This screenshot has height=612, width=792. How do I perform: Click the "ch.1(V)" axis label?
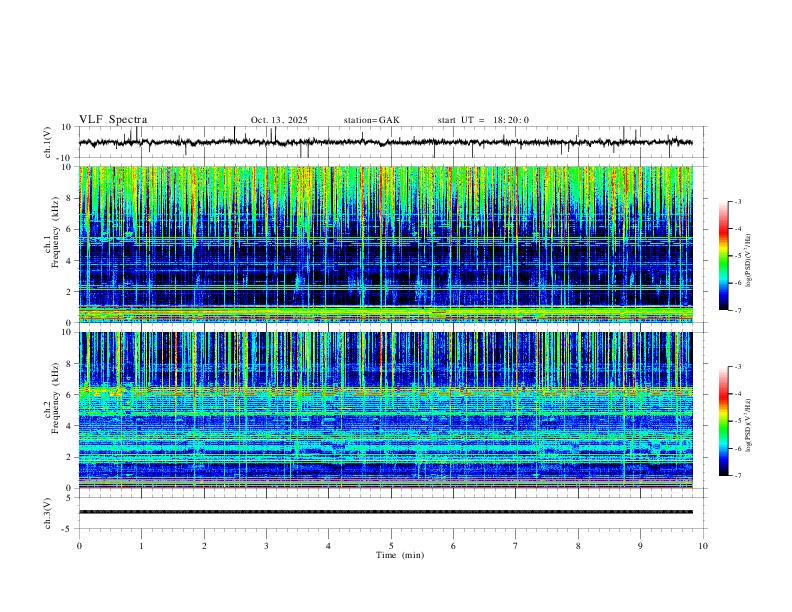coord(48,142)
